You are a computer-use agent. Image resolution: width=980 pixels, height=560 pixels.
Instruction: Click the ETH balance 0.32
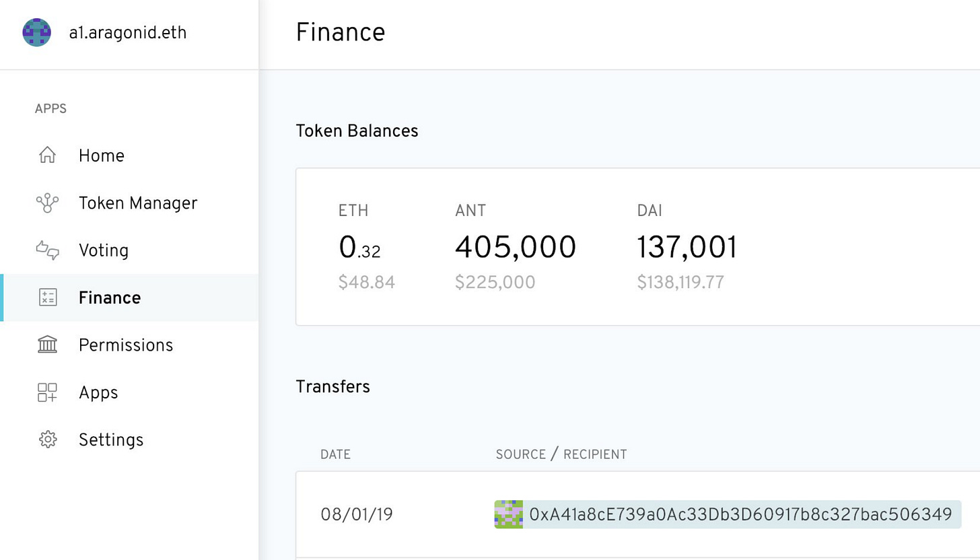pos(359,248)
